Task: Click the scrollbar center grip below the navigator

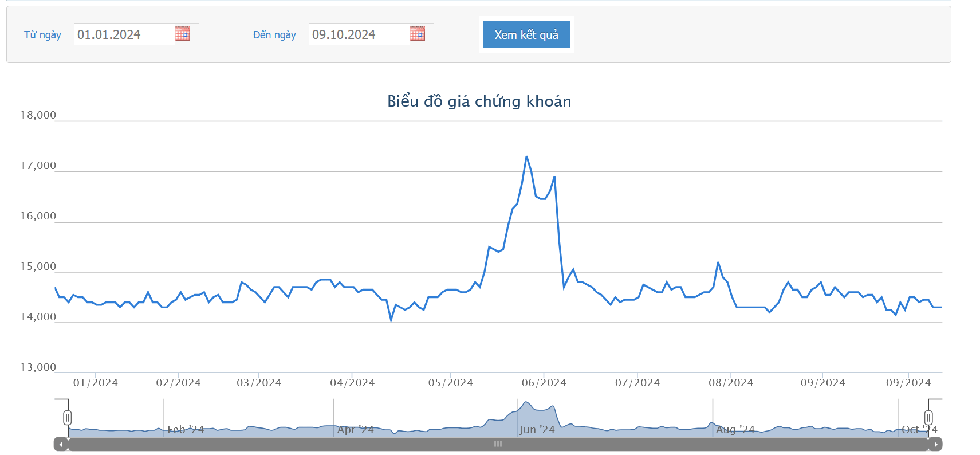Action: 498,444
